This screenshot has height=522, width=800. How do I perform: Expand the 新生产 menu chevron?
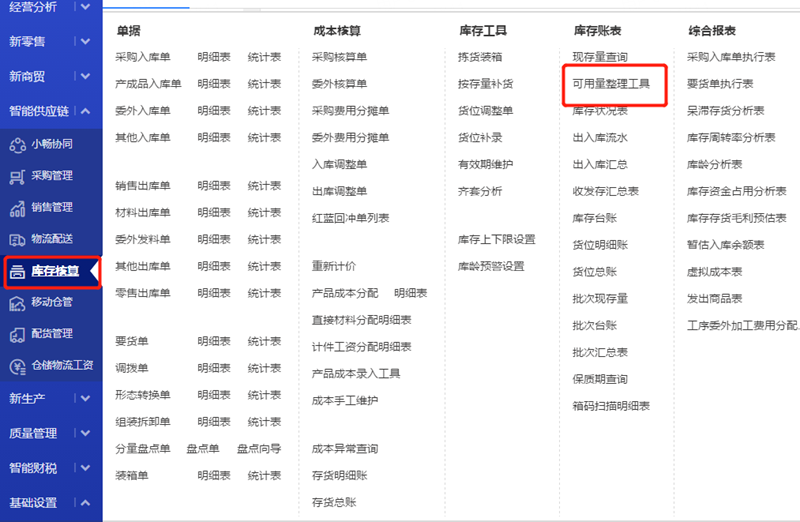(85, 399)
